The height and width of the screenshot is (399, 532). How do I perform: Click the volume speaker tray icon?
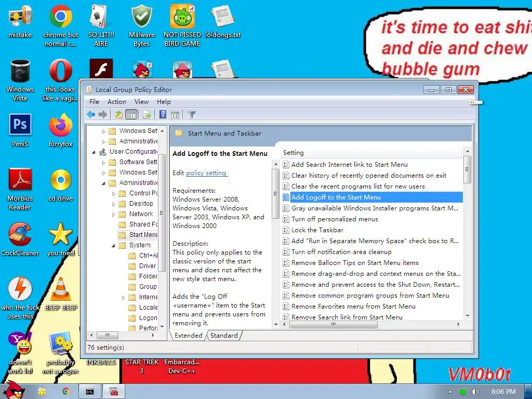475,392
